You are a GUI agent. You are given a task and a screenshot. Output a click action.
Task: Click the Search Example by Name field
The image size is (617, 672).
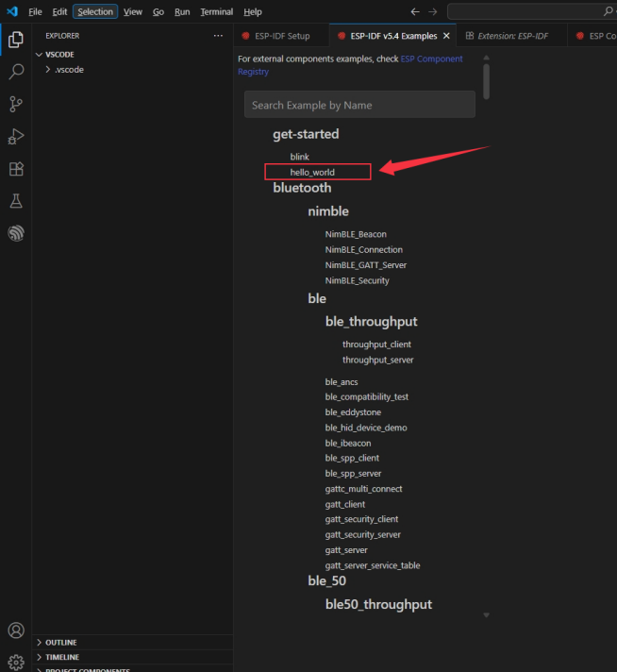coord(359,105)
